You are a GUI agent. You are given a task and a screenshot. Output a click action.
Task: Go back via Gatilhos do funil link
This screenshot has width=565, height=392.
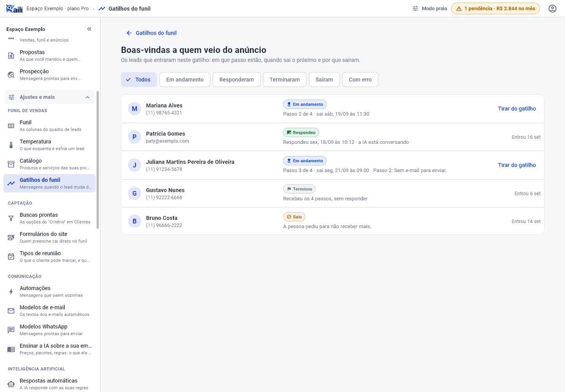click(151, 33)
